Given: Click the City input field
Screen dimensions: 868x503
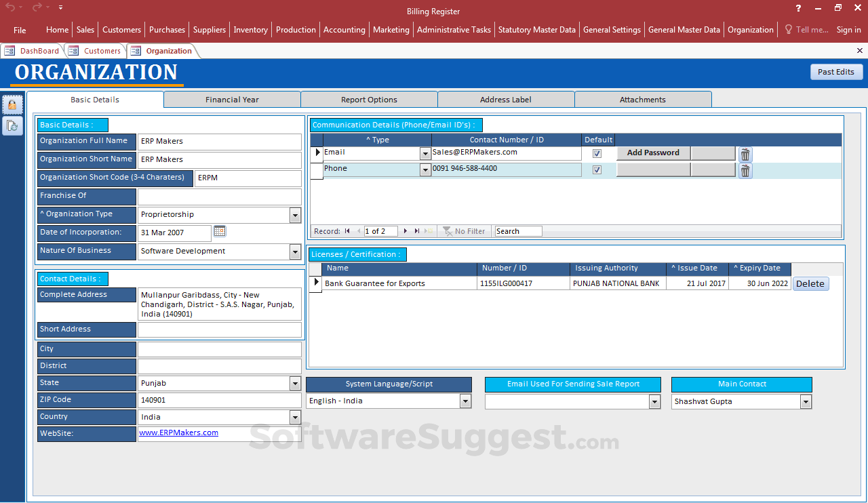Looking at the screenshot, I should 220,350.
